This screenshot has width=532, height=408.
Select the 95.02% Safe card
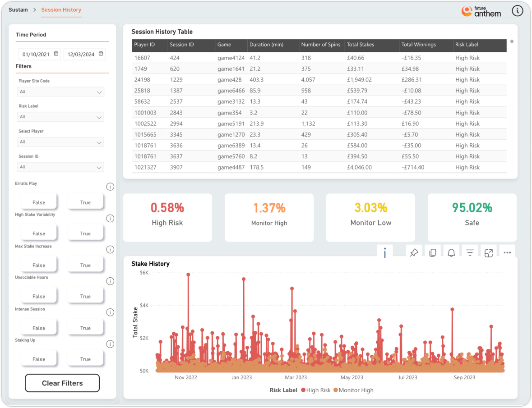[472, 217]
